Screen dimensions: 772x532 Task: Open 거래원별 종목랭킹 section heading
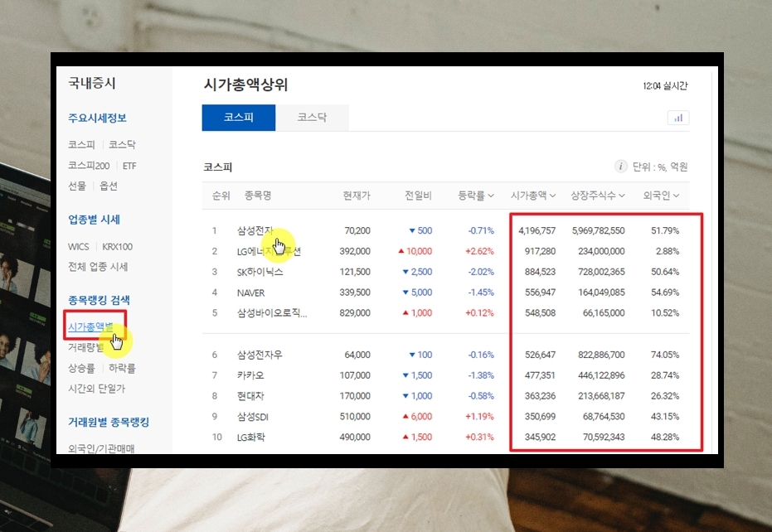[109, 422]
